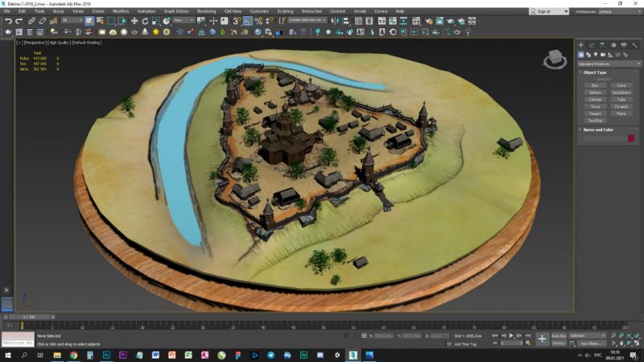
Task: Click the Teapot primitive button
Action: click(595, 113)
